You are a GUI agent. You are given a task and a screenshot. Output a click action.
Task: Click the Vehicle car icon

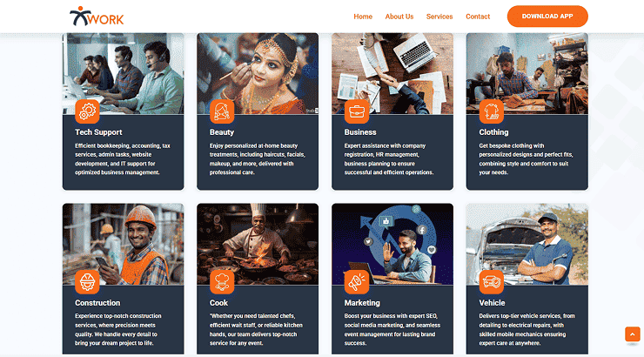point(492,281)
